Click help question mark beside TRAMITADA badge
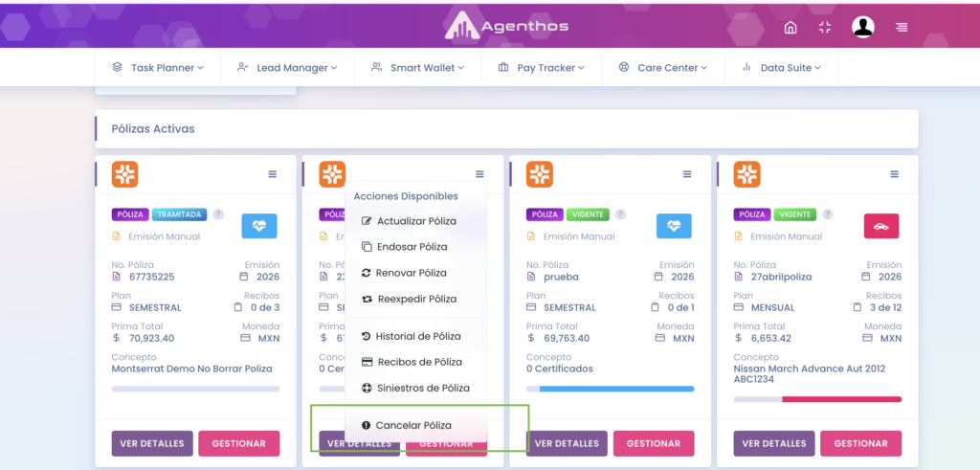The height and width of the screenshot is (470, 980). 217,214
